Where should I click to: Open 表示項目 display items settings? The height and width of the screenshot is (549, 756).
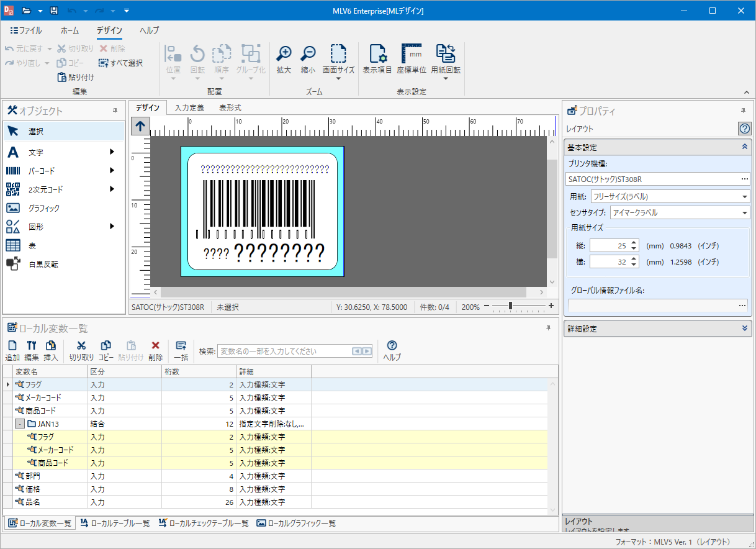point(377,60)
